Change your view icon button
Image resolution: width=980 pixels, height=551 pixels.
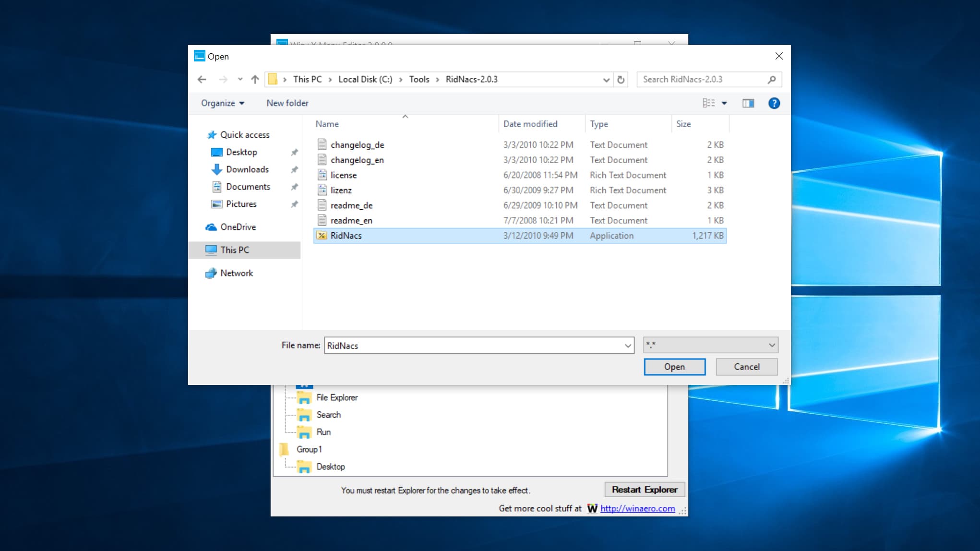tap(708, 103)
